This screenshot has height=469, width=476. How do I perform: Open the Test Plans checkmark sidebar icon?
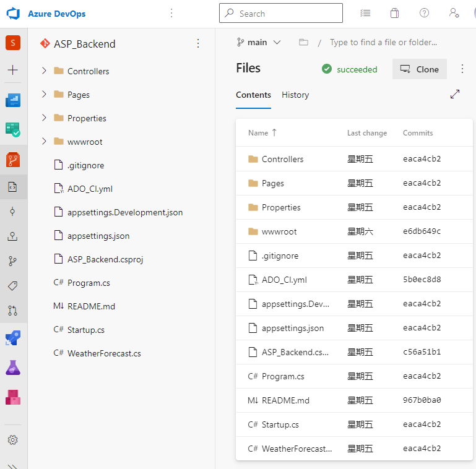point(13,129)
